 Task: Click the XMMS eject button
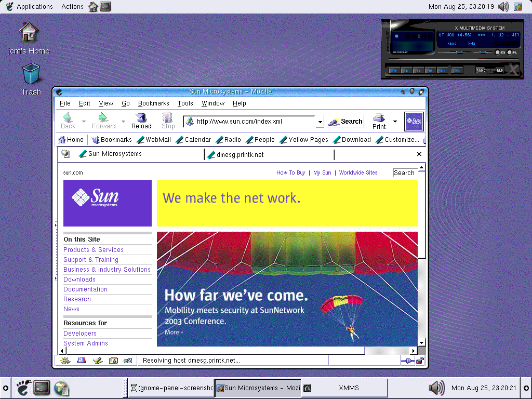(x=457, y=71)
